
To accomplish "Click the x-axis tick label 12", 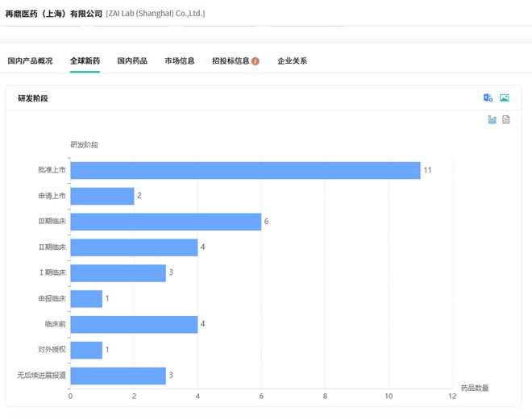I will [452, 397].
